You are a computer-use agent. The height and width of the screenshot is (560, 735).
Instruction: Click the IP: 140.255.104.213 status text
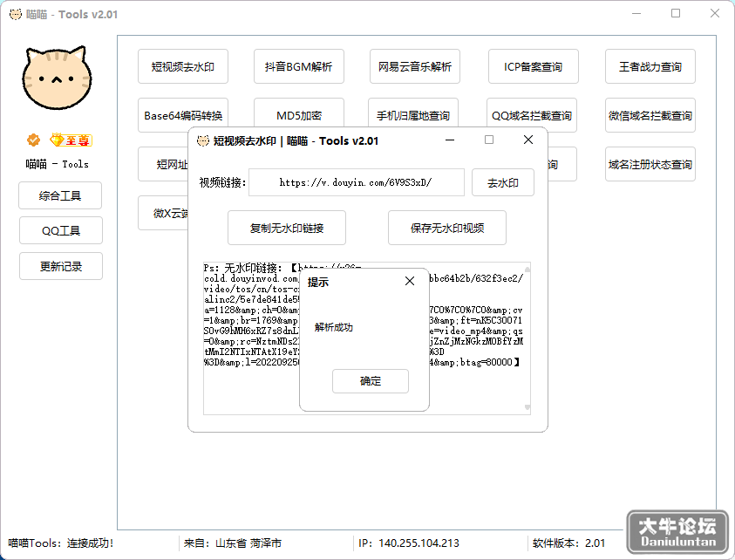point(409,543)
